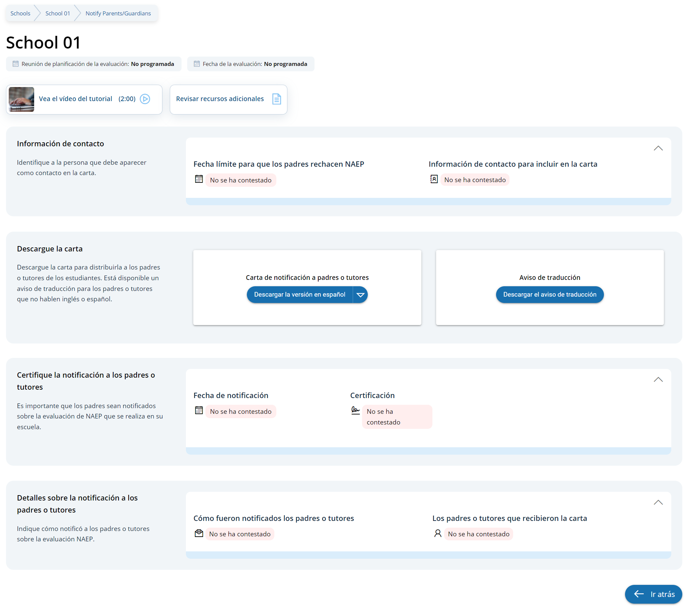Open School 01 breadcrumb

coord(58,13)
